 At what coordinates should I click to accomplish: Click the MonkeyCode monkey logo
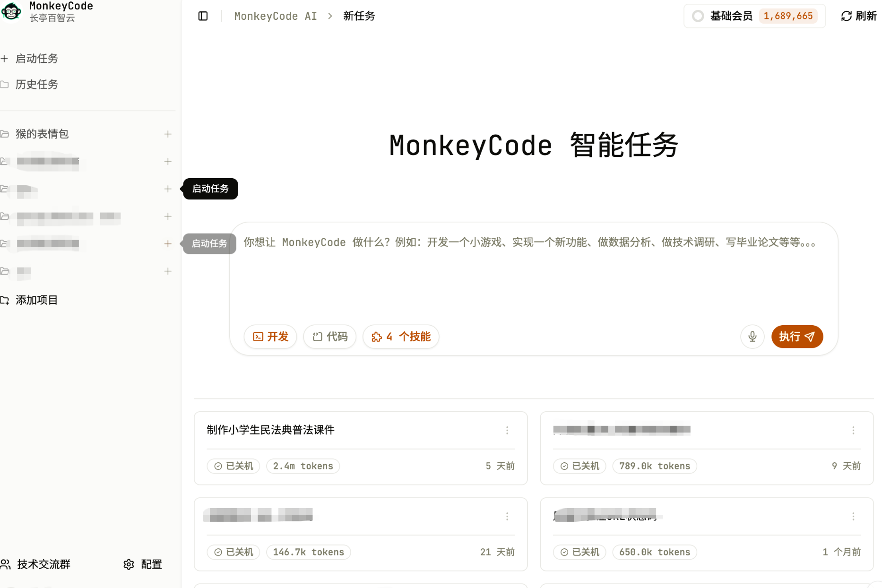coord(11,11)
